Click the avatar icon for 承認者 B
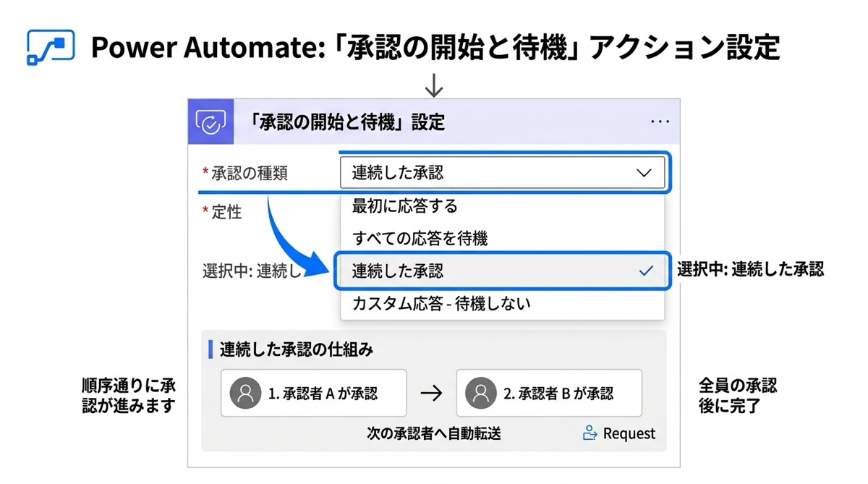 point(480,394)
